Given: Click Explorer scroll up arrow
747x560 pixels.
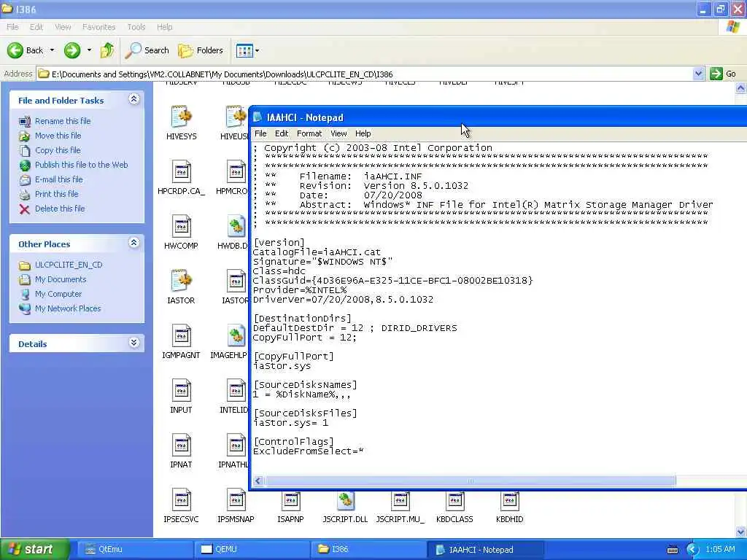Looking at the screenshot, I should click(741, 87).
